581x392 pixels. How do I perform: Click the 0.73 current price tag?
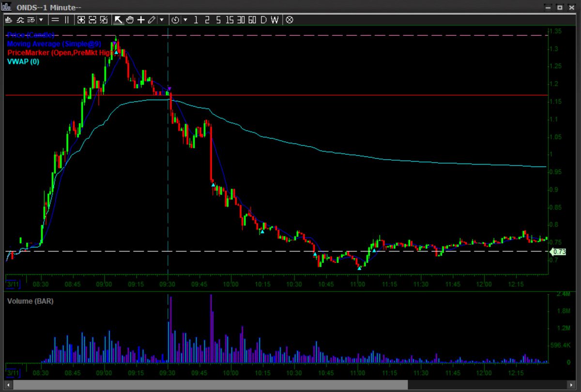point(558,252)
